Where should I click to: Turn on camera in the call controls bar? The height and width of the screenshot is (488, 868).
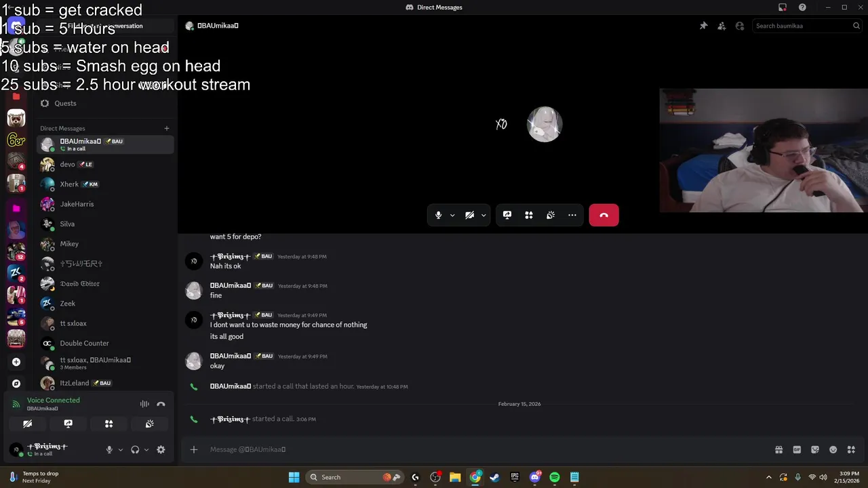pos(469,215)
